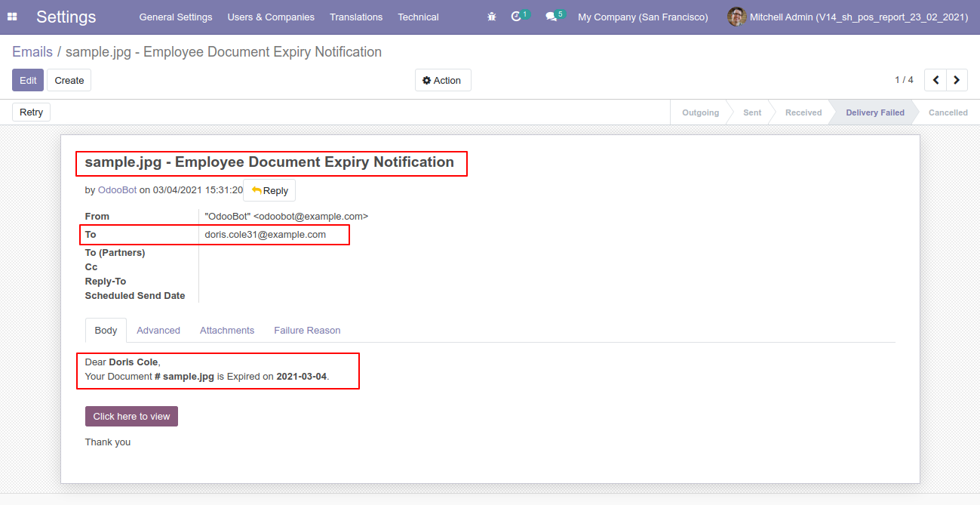Viewport: 980px width, 505px height.
Task: Click Mitchell Admin avatar picture
Action: (736, 17)
